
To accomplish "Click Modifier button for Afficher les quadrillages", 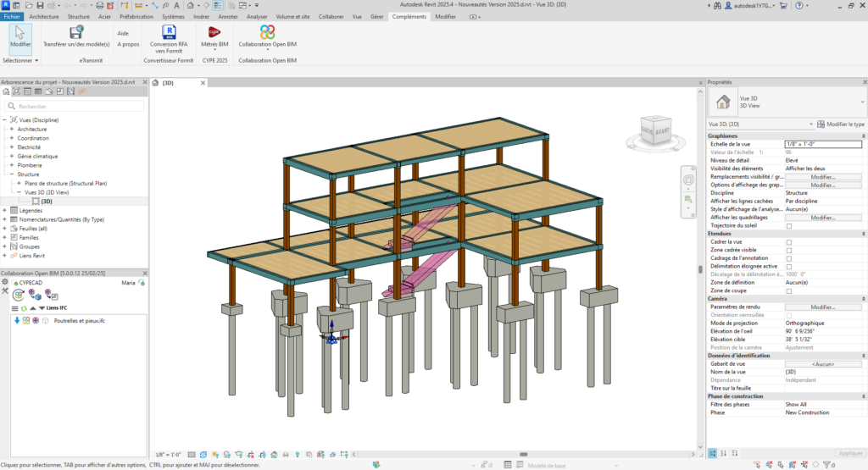I will pos(823,218).
